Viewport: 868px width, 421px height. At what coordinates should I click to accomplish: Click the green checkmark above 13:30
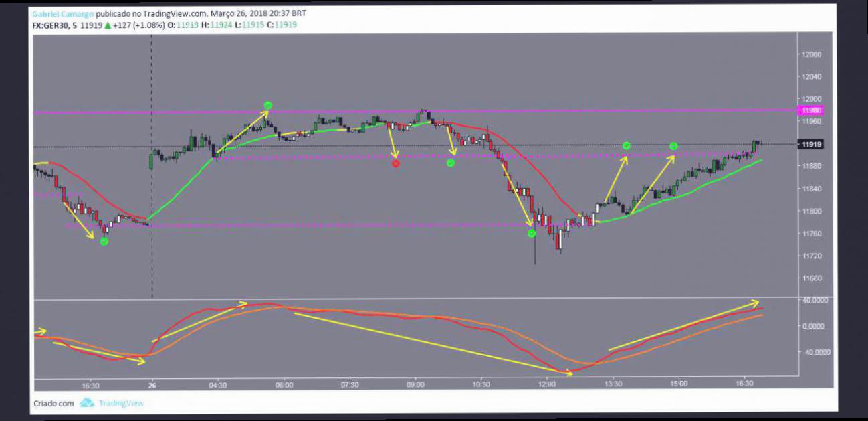point(627,145)
